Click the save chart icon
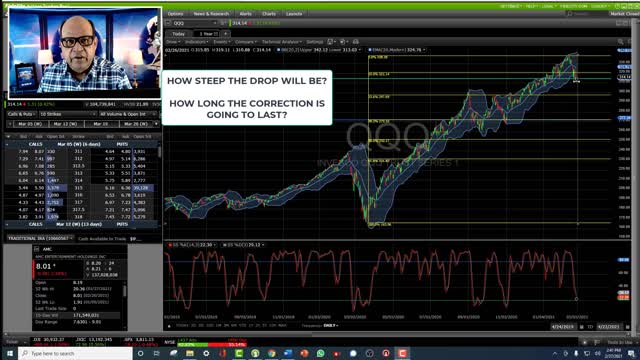640x360 pixels. (331, 42)
